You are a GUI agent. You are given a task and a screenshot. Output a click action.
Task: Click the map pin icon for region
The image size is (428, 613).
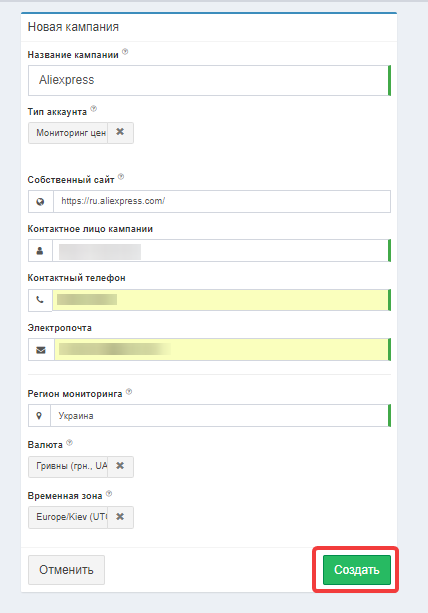tap(39, 416)
